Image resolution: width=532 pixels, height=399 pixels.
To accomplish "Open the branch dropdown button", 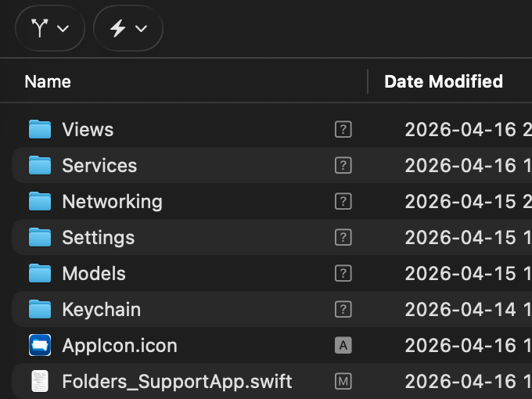I will click(50, 28).
